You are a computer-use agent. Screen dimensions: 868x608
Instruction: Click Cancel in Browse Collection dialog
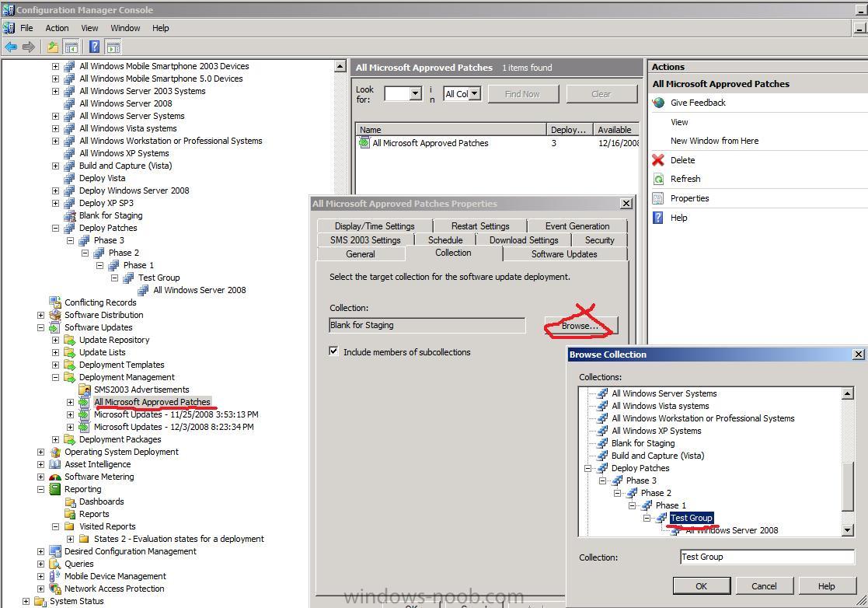click(764, 586)
